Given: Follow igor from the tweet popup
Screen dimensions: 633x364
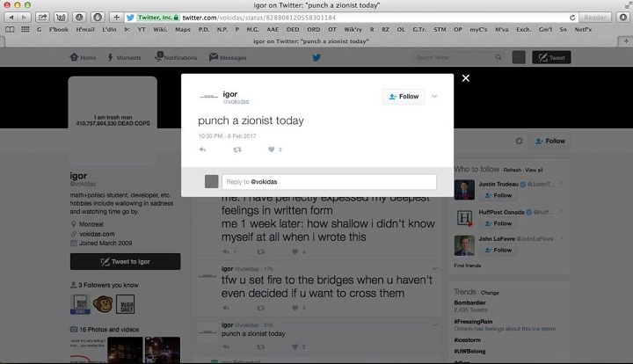Looking at the screenshot, I should click(x=404, y=96).
